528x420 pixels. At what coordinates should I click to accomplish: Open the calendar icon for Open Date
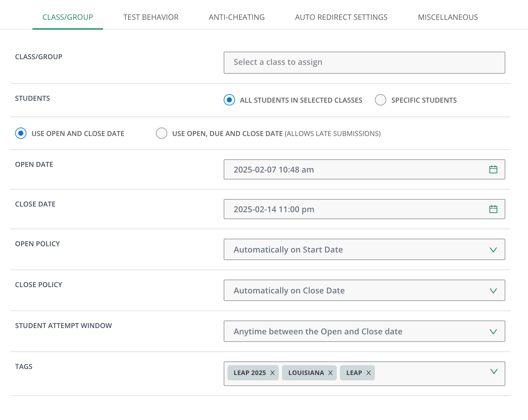click(493, 169)
